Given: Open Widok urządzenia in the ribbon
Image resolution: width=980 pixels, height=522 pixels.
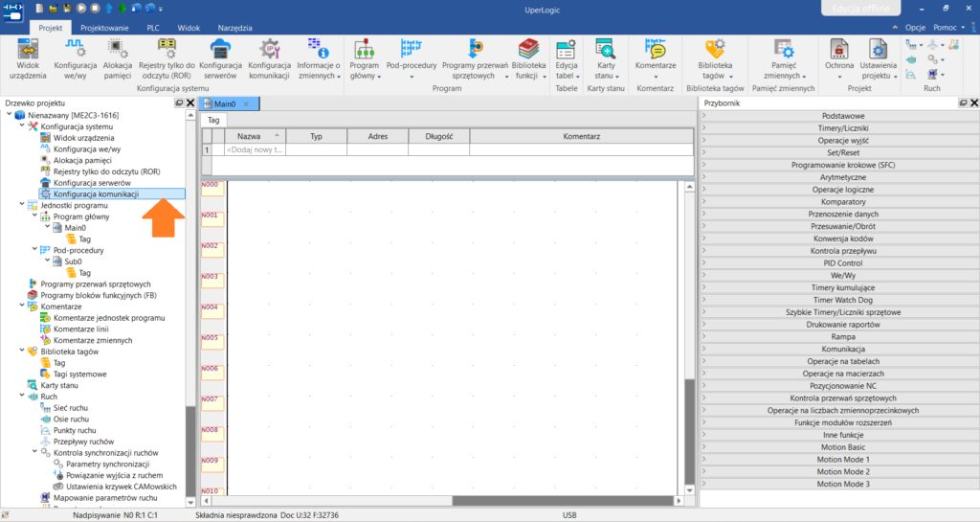Looking at the screenshot, I should click(28, 59).
